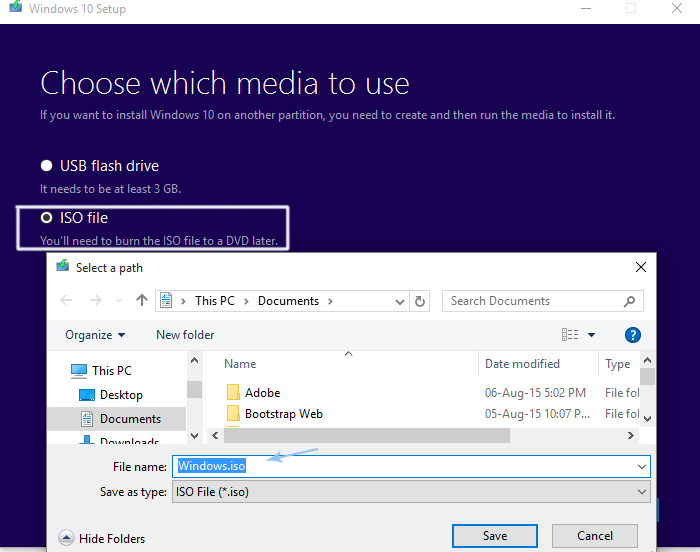Screen dimensions: 700x552
Task: Open the dialog help icon
Action: point(633,335)
